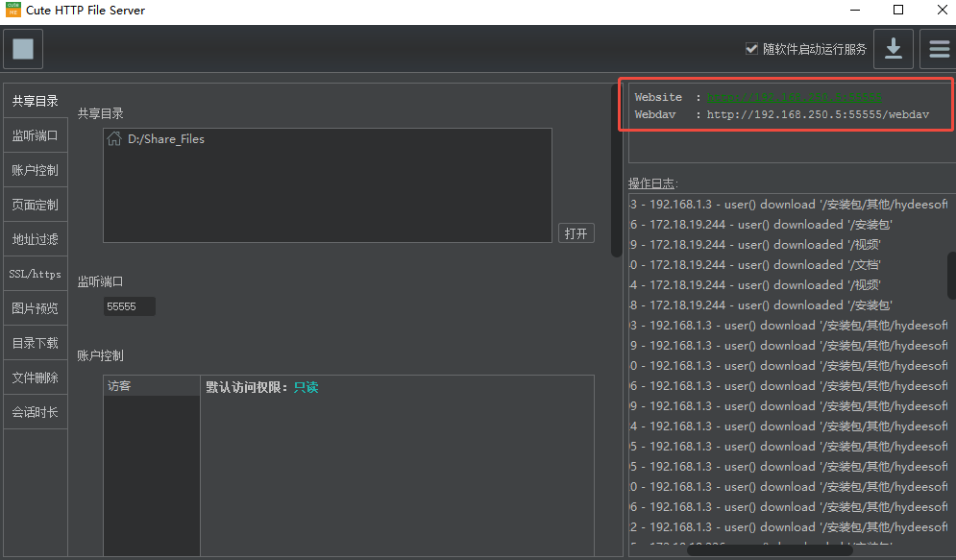Select the 图片预览 tab
Viewport: 956px width, 560px height.
click(x=35, y=308)
